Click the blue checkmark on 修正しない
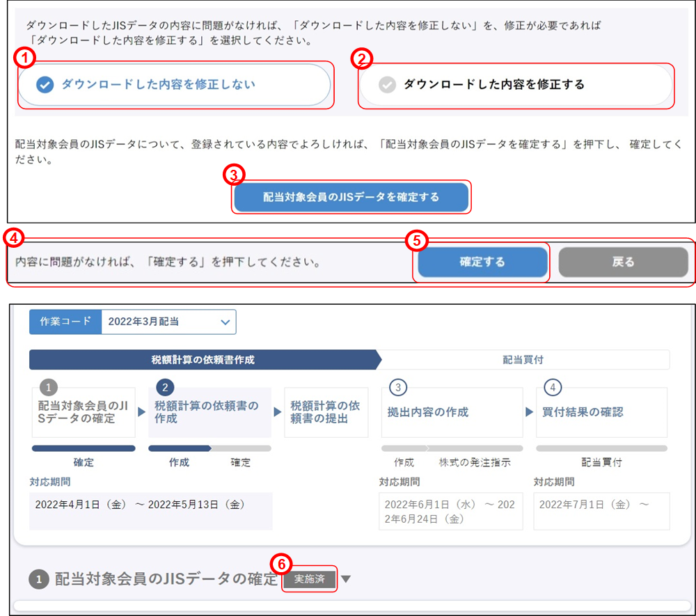Viewport: 696px width, 616px height. click(x=45, y=85)
